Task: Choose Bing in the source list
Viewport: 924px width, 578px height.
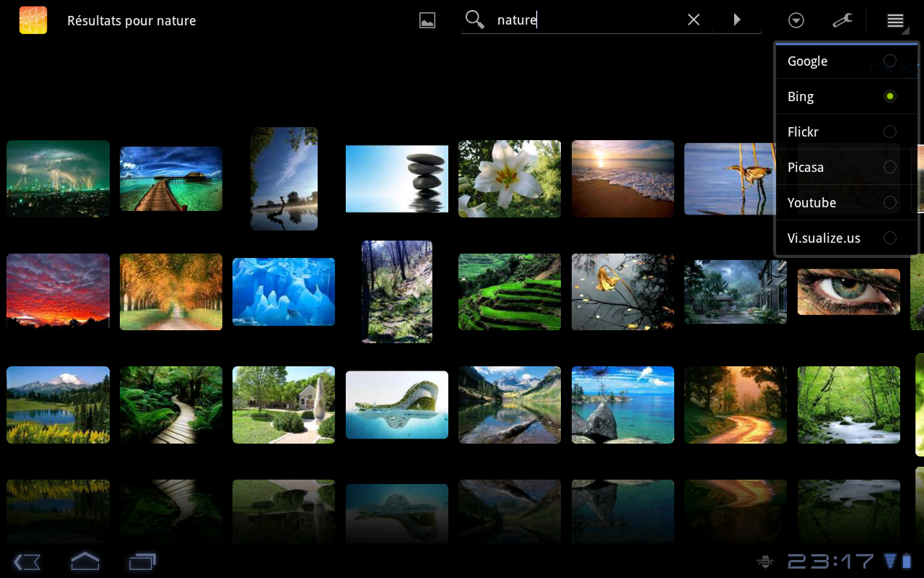Action: pos(801,97)
